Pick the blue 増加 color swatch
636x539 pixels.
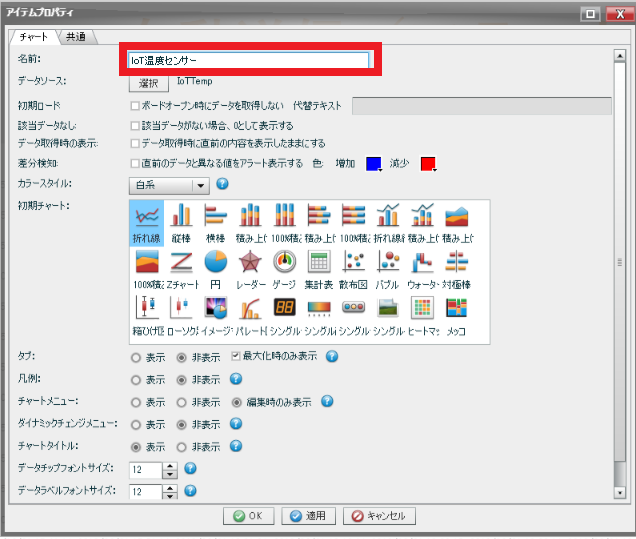click(x=373, y=163)
